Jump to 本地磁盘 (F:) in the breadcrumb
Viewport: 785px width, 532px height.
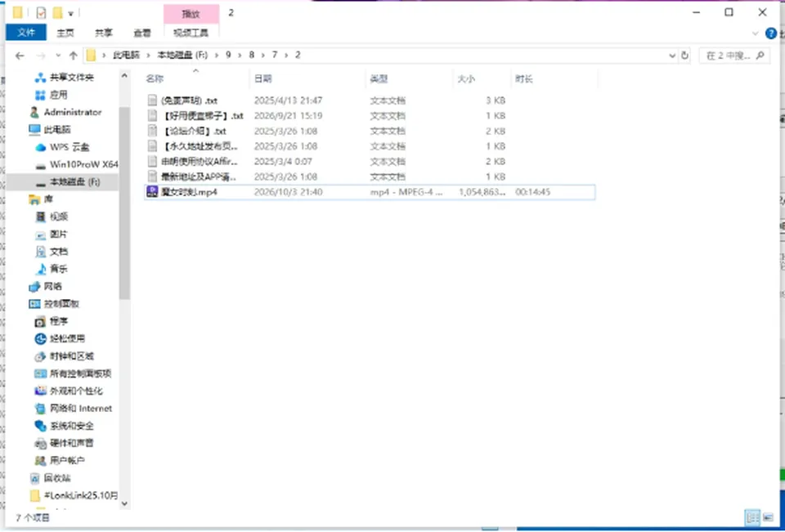pyautogui.click(x=182, y=55)
